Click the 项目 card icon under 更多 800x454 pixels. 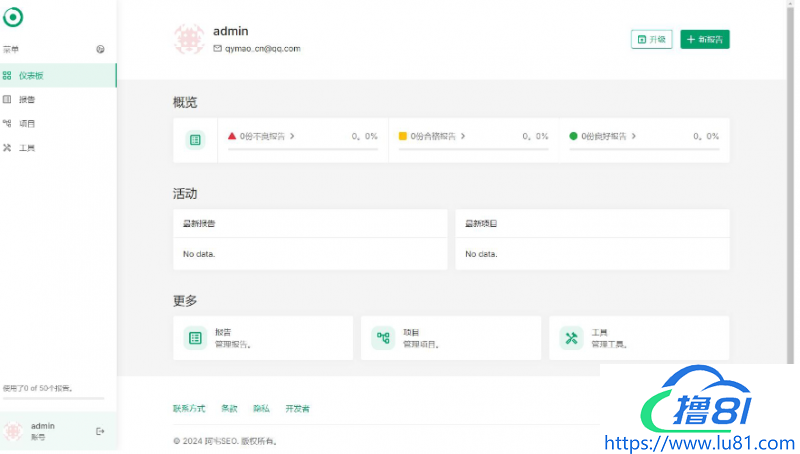[x=383, y=338]
